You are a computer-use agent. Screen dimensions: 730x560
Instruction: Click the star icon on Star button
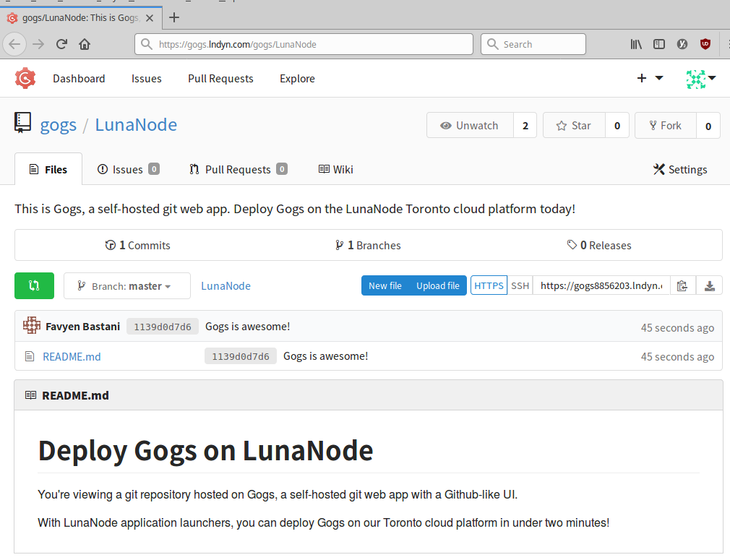562,126
